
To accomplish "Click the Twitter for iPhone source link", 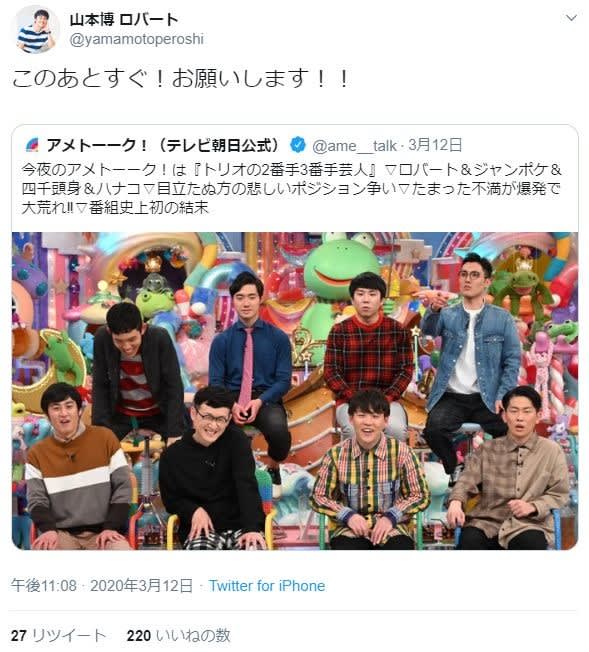I will click(x=267, y=585).
